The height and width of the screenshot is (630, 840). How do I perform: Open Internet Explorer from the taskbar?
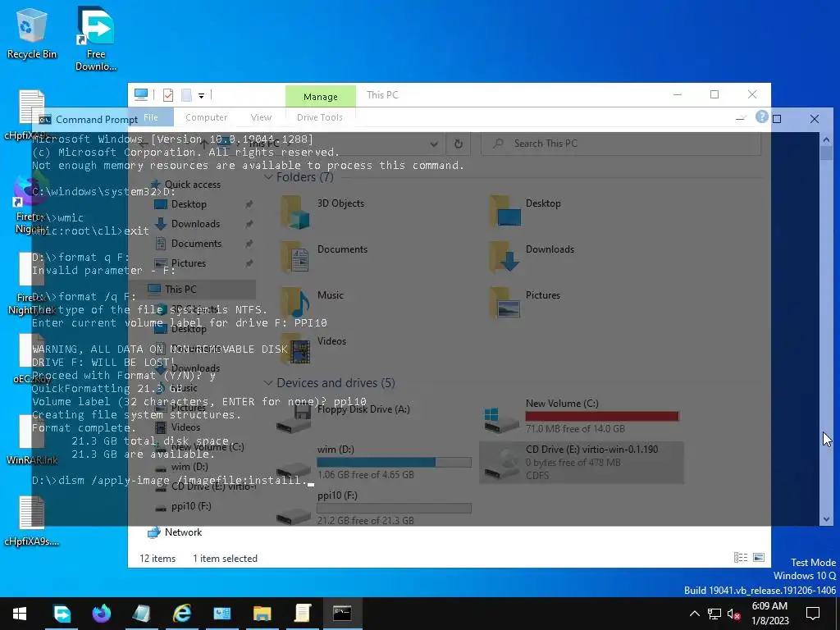point(182,614)
